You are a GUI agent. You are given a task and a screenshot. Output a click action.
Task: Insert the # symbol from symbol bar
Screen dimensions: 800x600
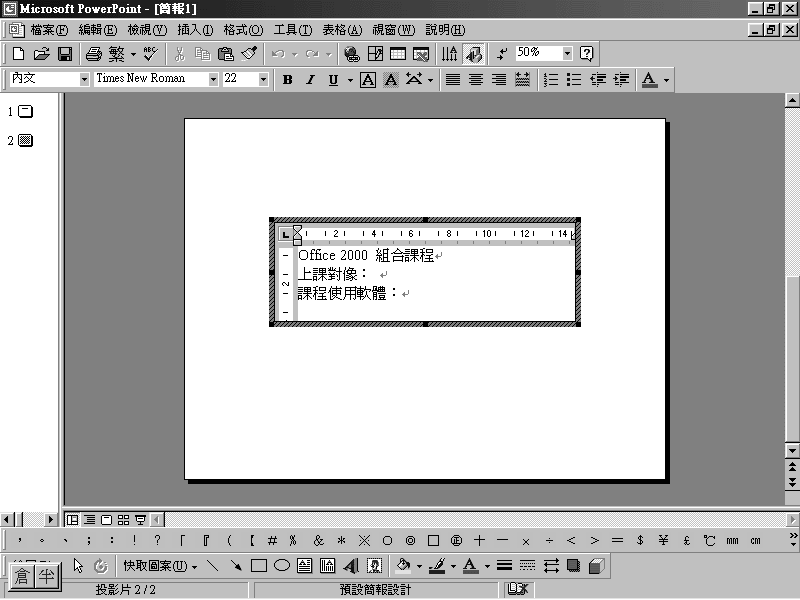(x=272, y=540)
